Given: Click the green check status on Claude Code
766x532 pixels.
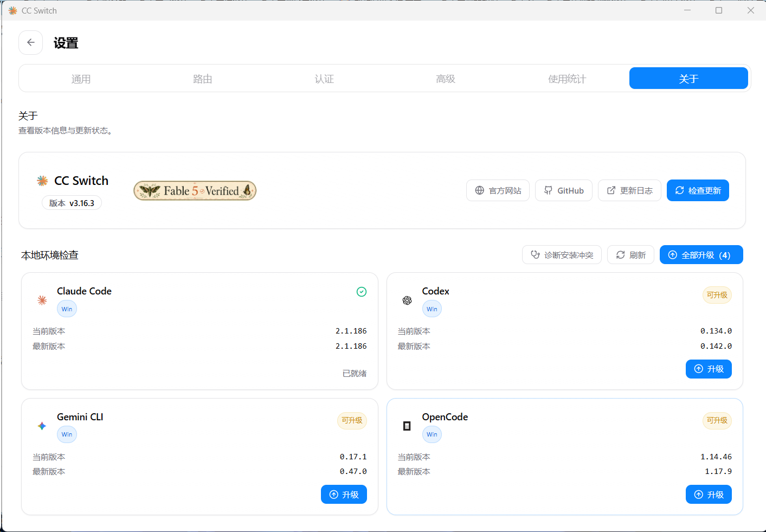Looking at the screenshot, I should (362, 292).
